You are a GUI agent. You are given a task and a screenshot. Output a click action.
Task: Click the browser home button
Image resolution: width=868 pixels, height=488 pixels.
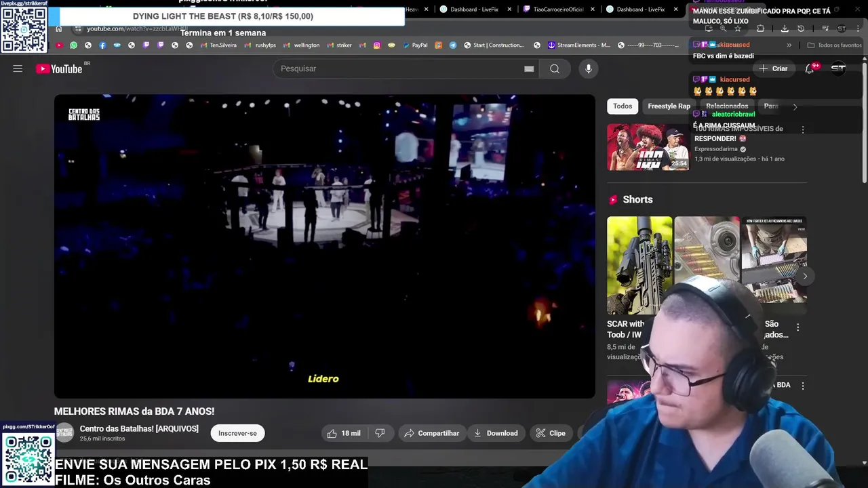(59, 28)
